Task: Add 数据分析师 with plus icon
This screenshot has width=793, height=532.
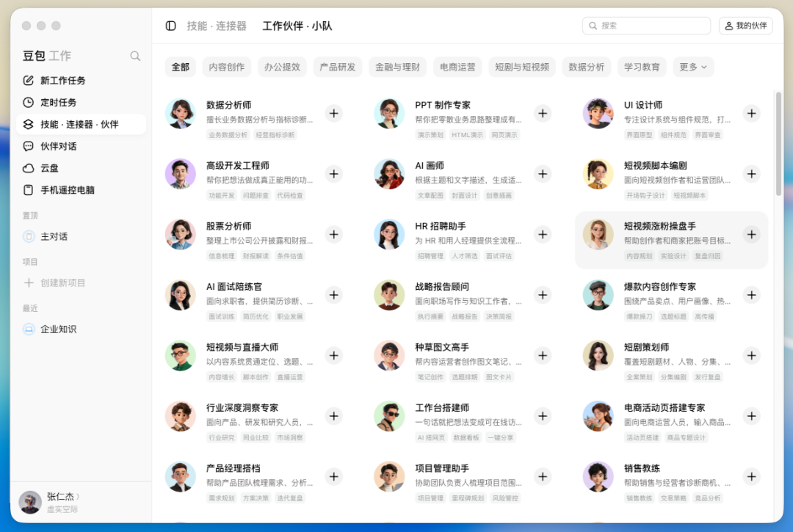Action: [334, 114]
